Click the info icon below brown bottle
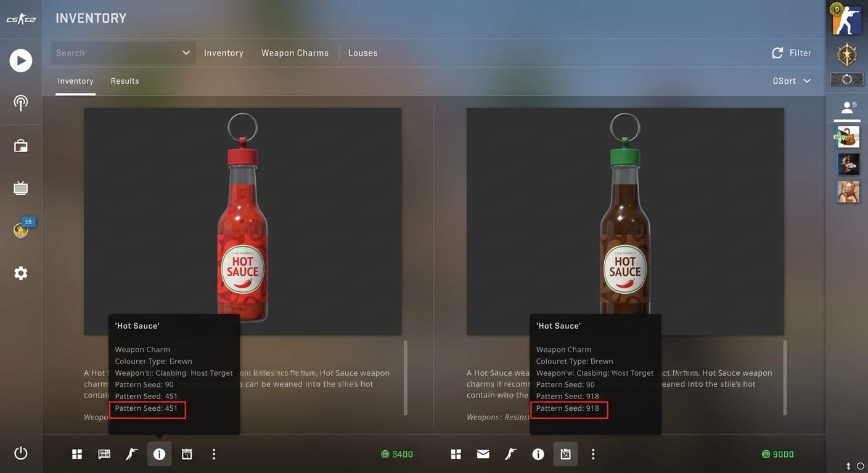 (x=538, y=455)
